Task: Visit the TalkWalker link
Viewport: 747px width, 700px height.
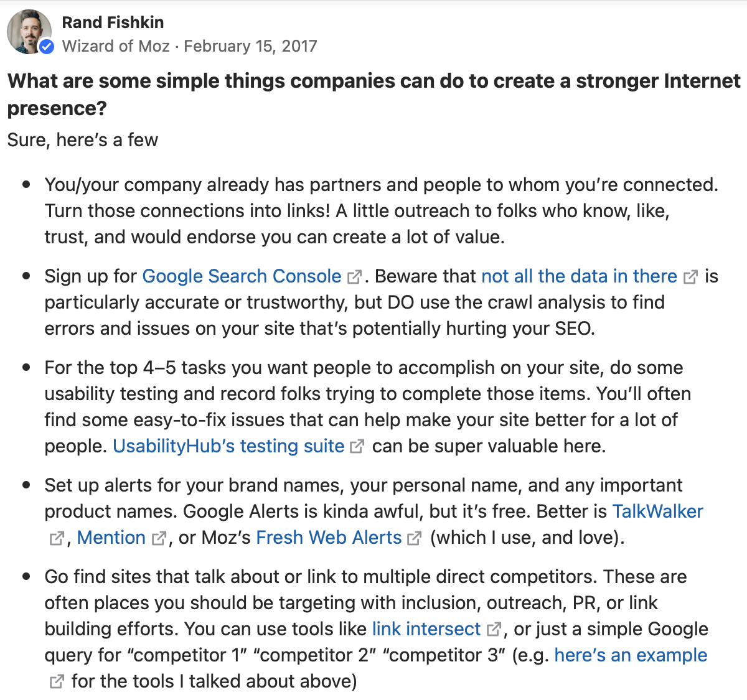Action: [657, 511]
